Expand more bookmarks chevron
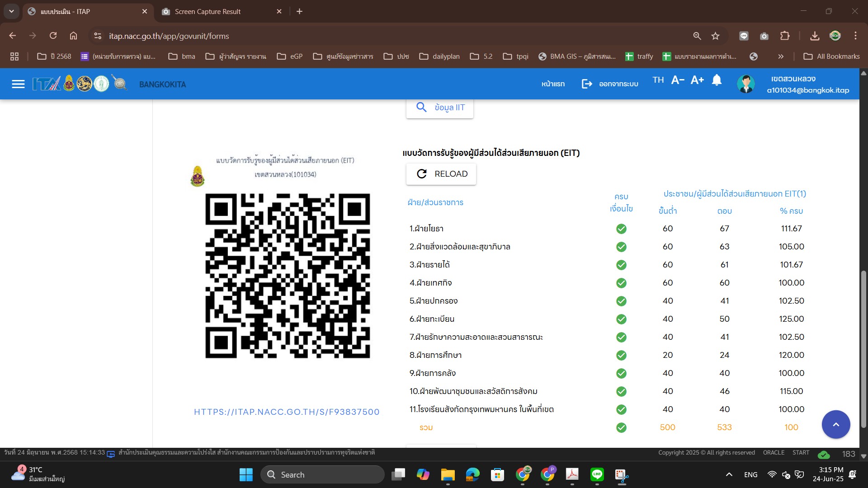The height and width of the screenshot is (488, 868). [781, 56]
